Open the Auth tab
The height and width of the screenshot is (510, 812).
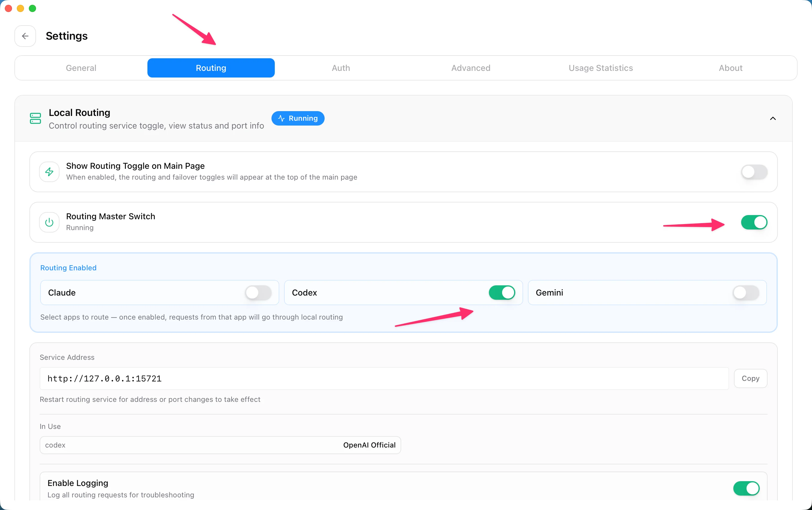pos(341,68)
